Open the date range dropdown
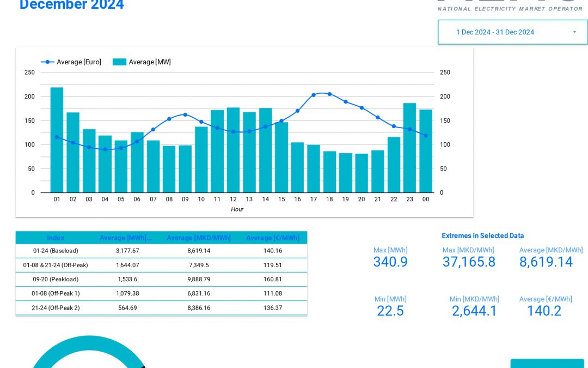 [x=512, y=32]
